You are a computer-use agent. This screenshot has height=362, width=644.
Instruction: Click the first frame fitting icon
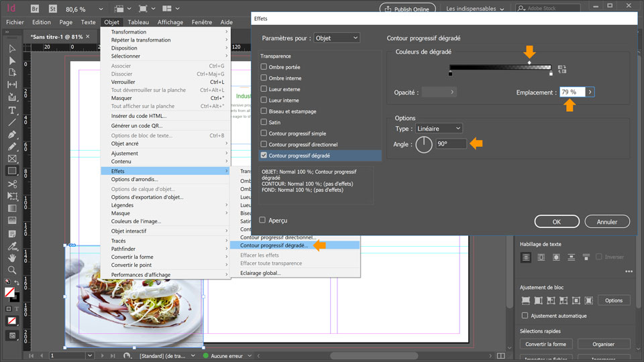[525, 300]
